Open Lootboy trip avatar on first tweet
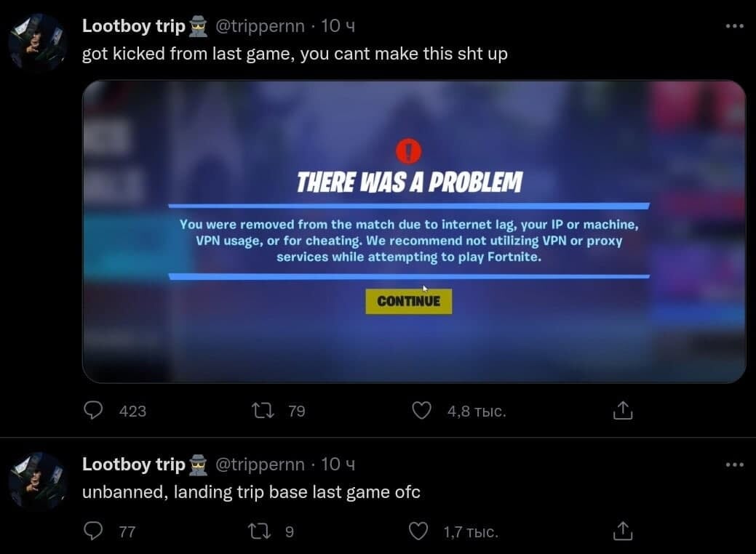756x554 pixels. click(38, 42)
